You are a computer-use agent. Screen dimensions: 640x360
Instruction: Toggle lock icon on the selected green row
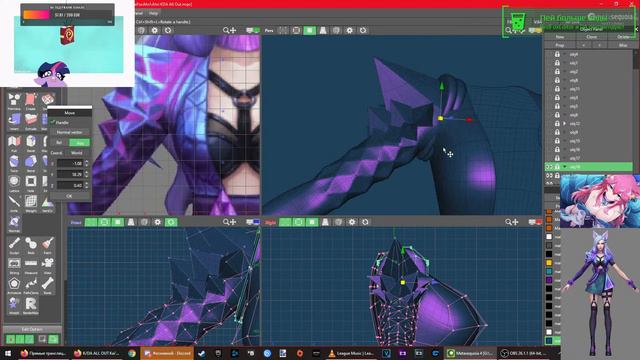click(557, 167)
